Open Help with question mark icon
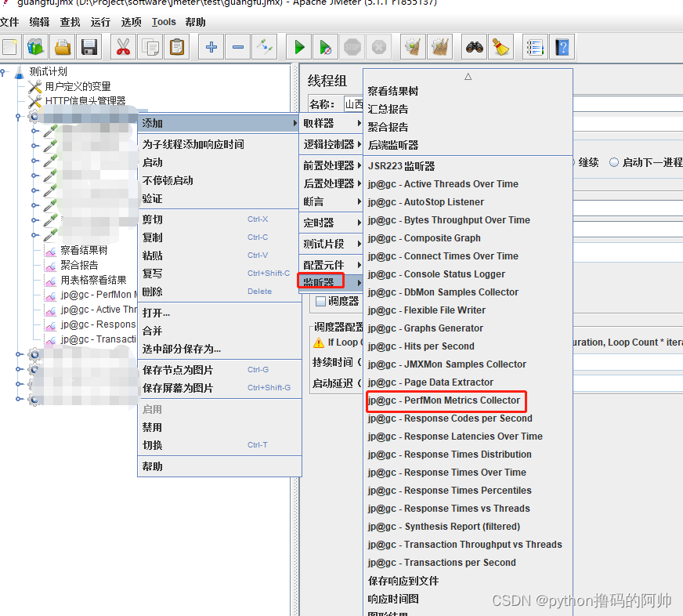Screen dimensions: 683x616 coord(562,47)
